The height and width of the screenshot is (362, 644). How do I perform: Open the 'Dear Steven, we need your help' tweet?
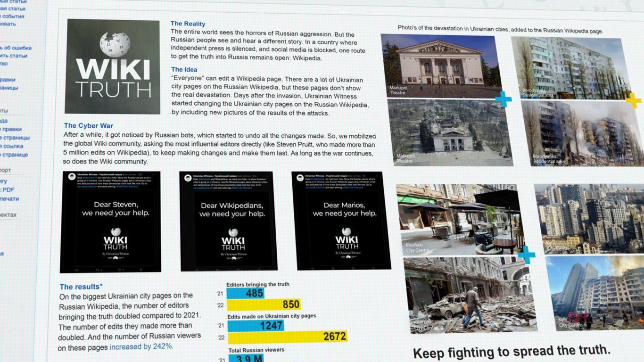tap(111, 222)
